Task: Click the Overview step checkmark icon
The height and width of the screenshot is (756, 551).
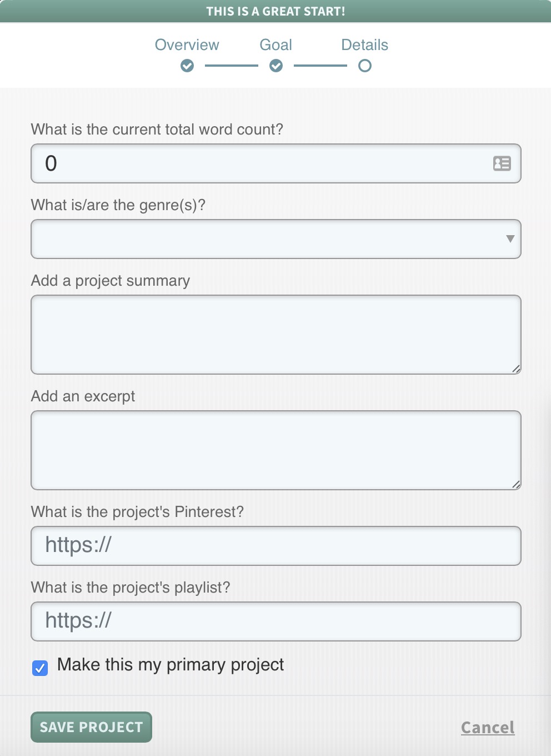Action: (187, 66)
